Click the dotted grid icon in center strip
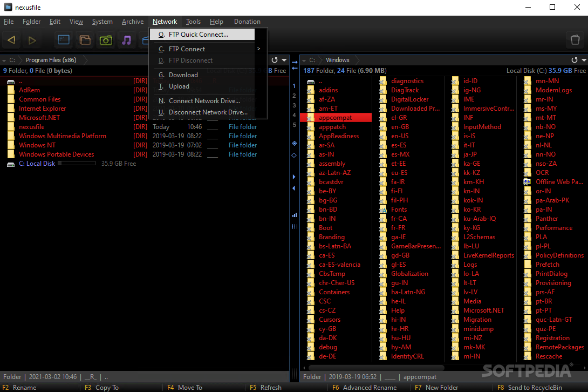 [295, 226]
